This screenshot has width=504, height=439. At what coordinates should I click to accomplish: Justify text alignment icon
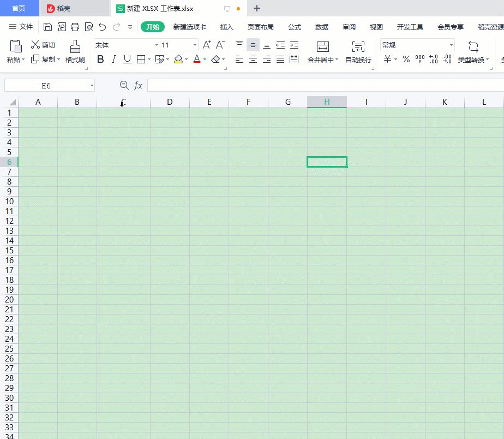[x=280, y=59]
